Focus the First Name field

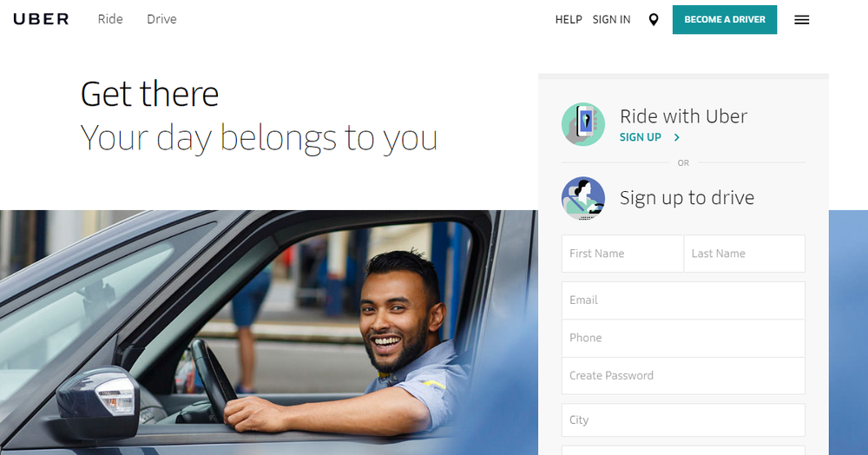(x=622, y=254)
